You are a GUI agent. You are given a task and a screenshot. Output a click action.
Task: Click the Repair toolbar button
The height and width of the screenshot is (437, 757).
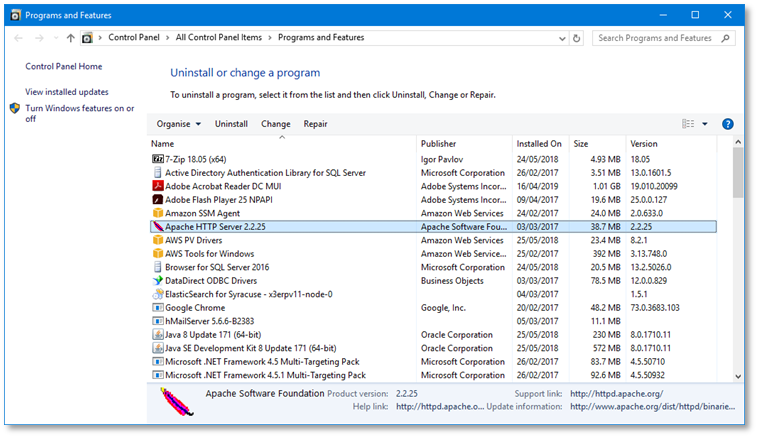tap(315, 124)
